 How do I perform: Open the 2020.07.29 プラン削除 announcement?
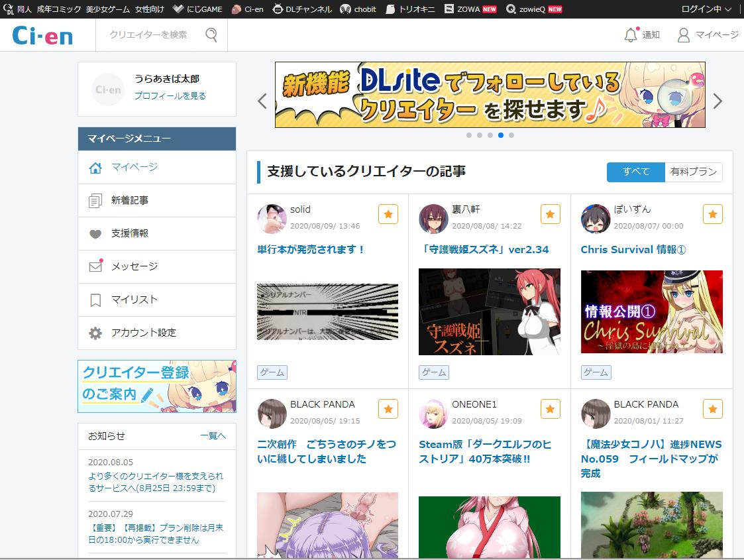click(156, 534)
